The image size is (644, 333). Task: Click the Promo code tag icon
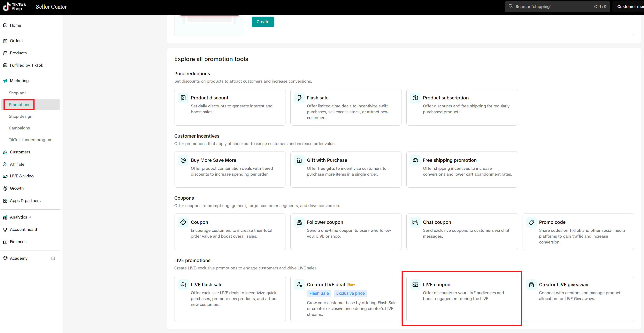click(531, 222)
